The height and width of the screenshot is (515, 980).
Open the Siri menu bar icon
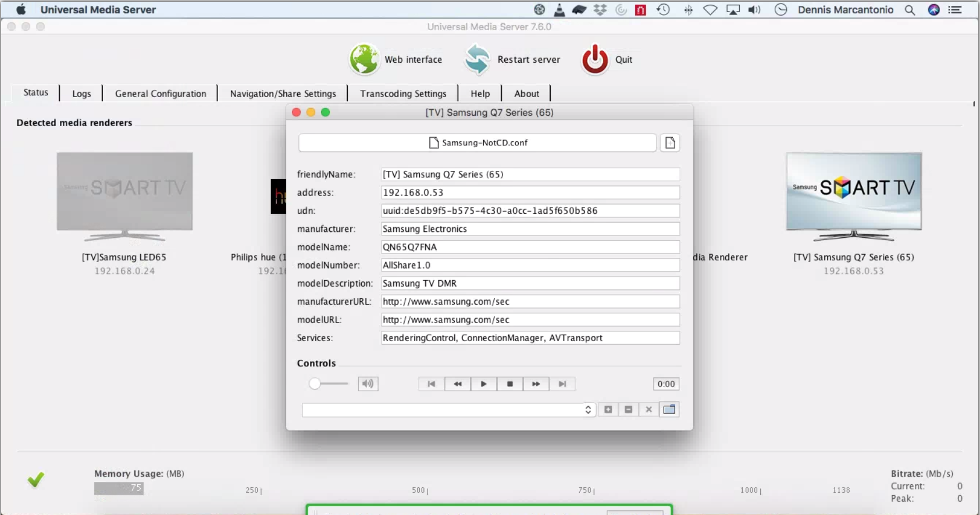click(934, 10)
